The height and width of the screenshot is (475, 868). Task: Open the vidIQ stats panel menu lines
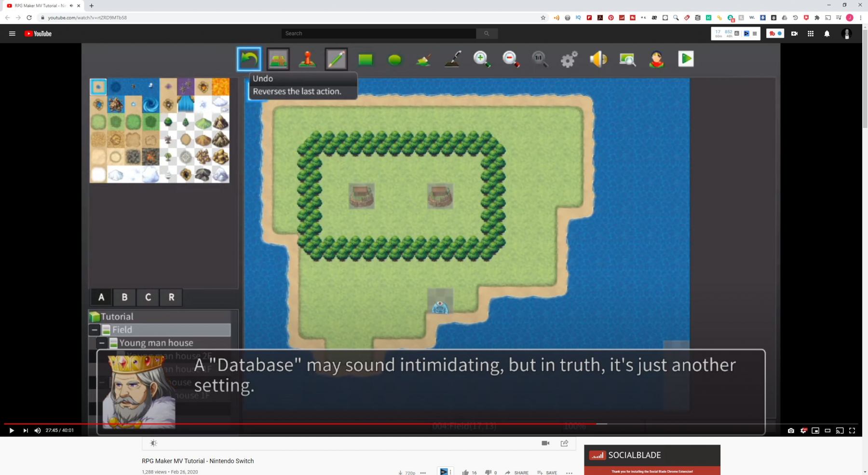click(755, 33)
